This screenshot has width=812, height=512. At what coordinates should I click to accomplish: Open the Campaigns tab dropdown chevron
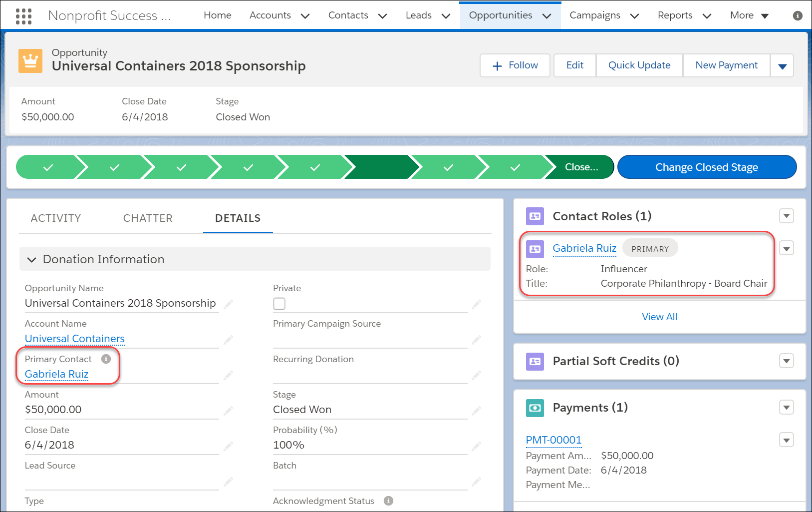pyautogui.click(x=634, y=16)
